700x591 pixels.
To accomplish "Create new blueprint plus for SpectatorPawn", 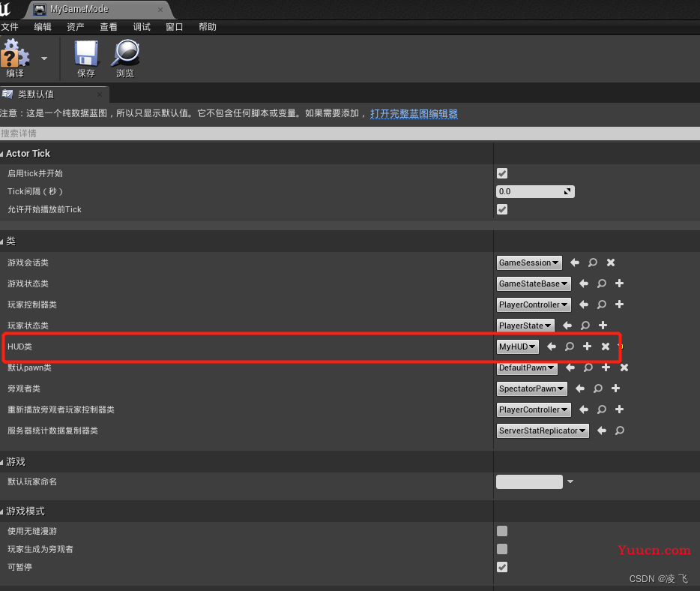I will (615, 388).
